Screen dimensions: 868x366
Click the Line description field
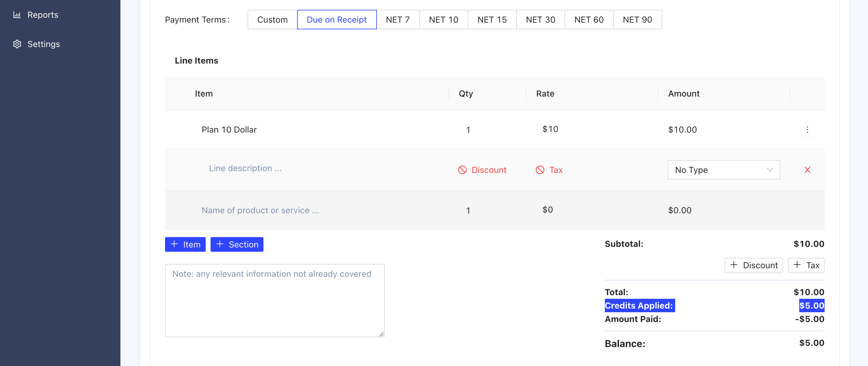245,168
